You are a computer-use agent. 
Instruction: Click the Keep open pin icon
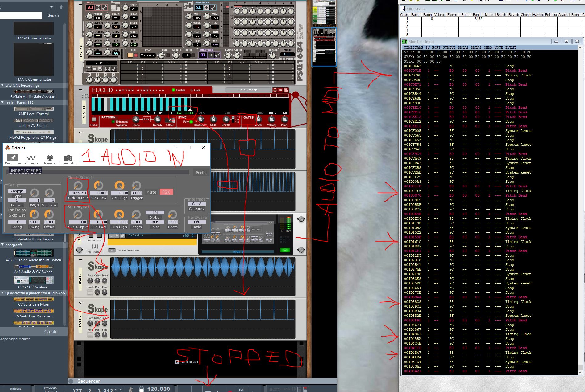pyautogui.click(x=13, y=158)
